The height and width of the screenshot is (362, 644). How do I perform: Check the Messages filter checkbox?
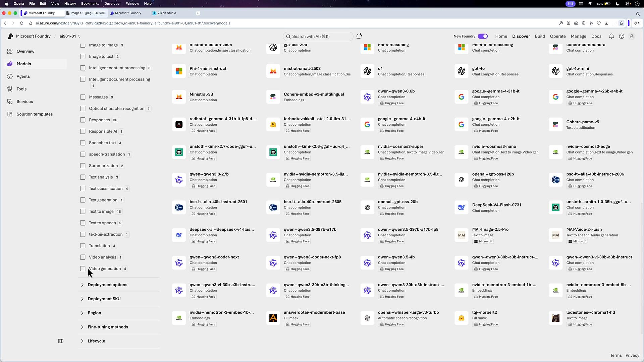[83, 97]
